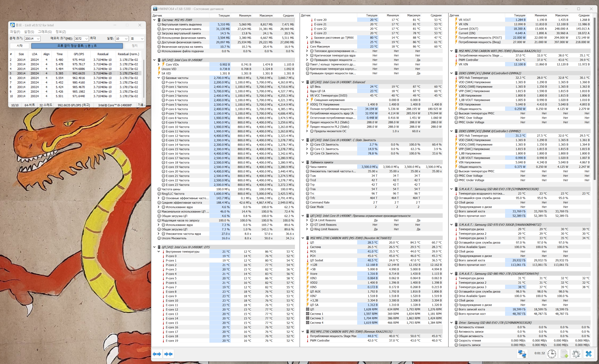Click the blue X close sensors icon
Image resolution: width=599 pixels, height=364 pixels.
pos(588,353)
